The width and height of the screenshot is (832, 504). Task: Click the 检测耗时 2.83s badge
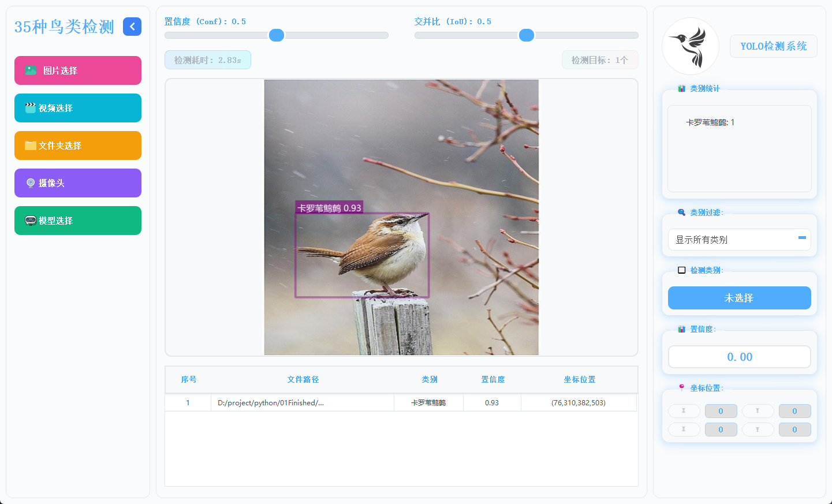pos(208,60)
